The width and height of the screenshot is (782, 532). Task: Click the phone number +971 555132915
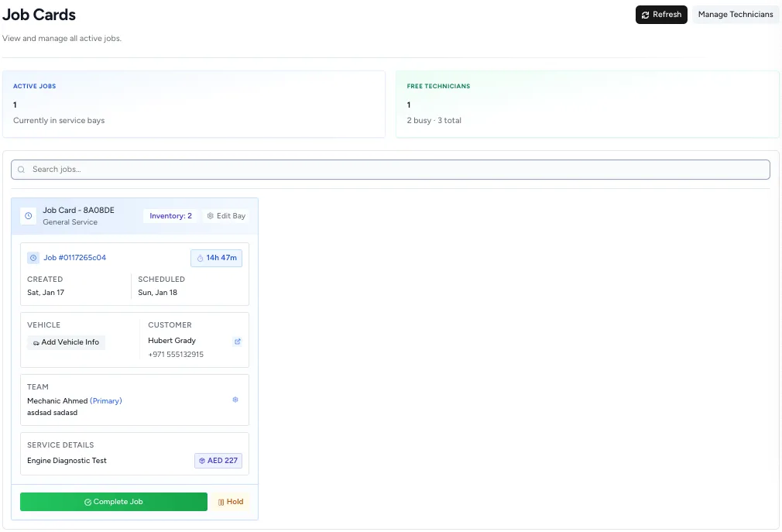(x=176, y=355)
